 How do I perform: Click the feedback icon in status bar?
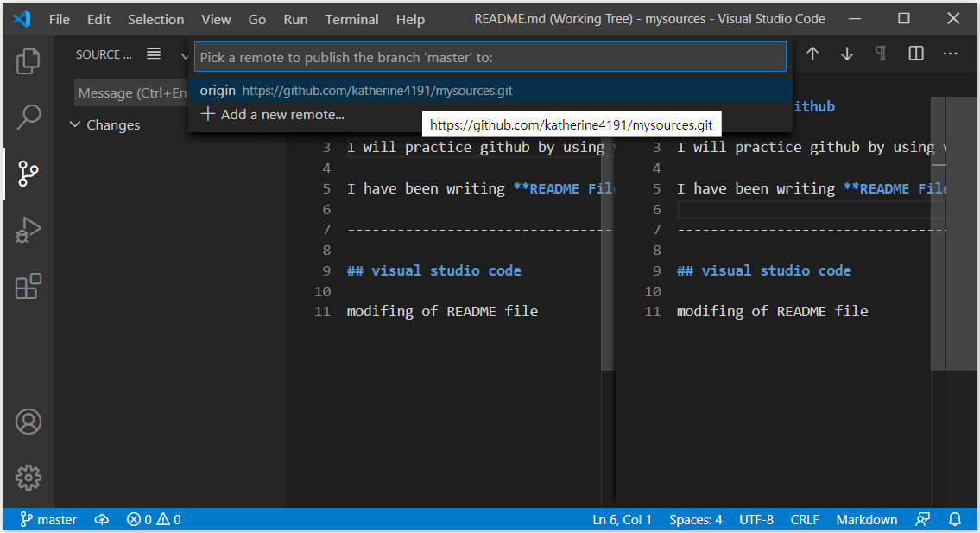(x=922, y=520)
